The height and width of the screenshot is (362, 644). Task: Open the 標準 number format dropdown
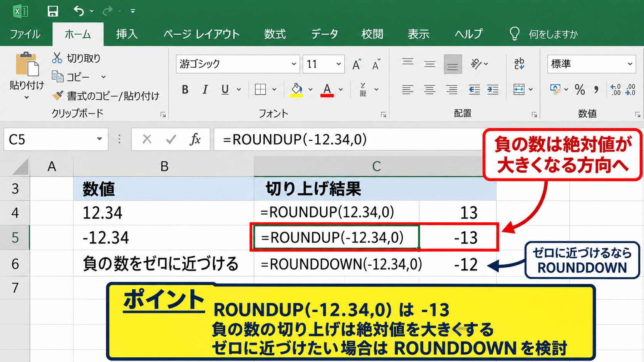click(630, 64)
